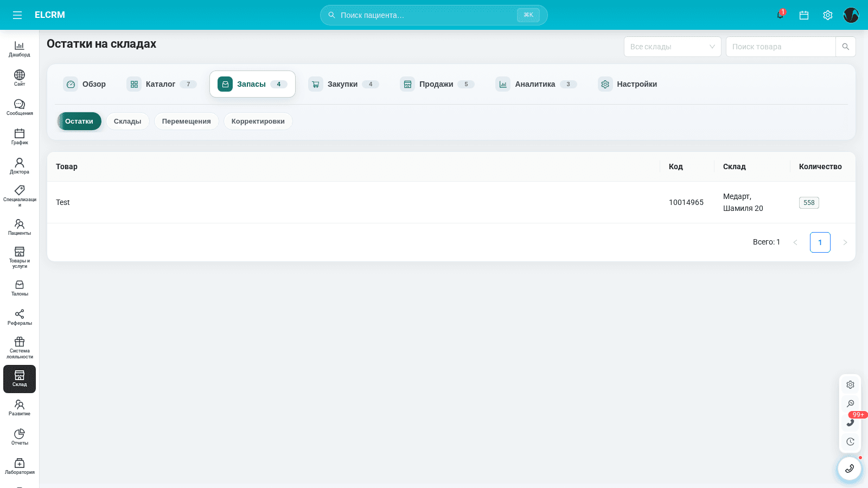The image size is (868, 488).
Task: Open the Перемещения sub-tab
Action: coord(186,121)
